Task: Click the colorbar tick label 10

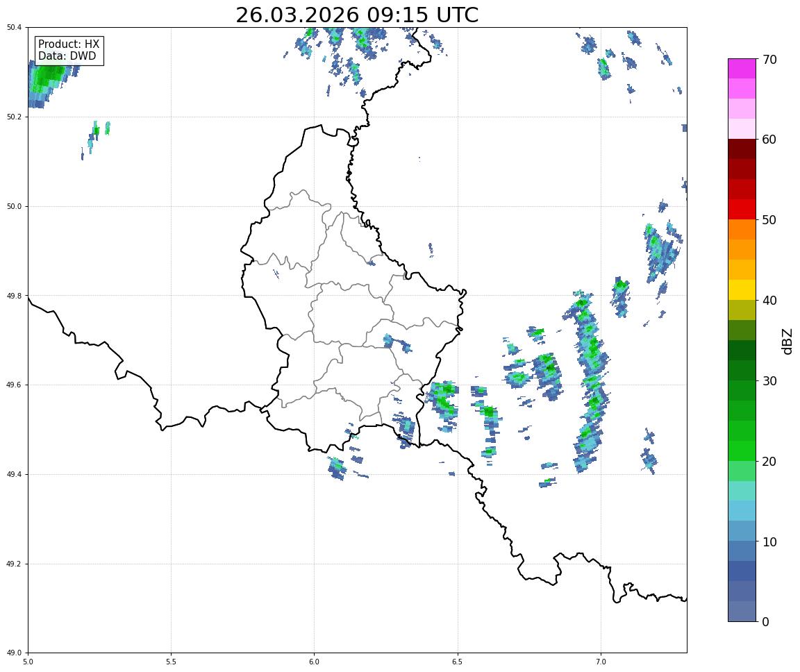Action: click(769, 542)
